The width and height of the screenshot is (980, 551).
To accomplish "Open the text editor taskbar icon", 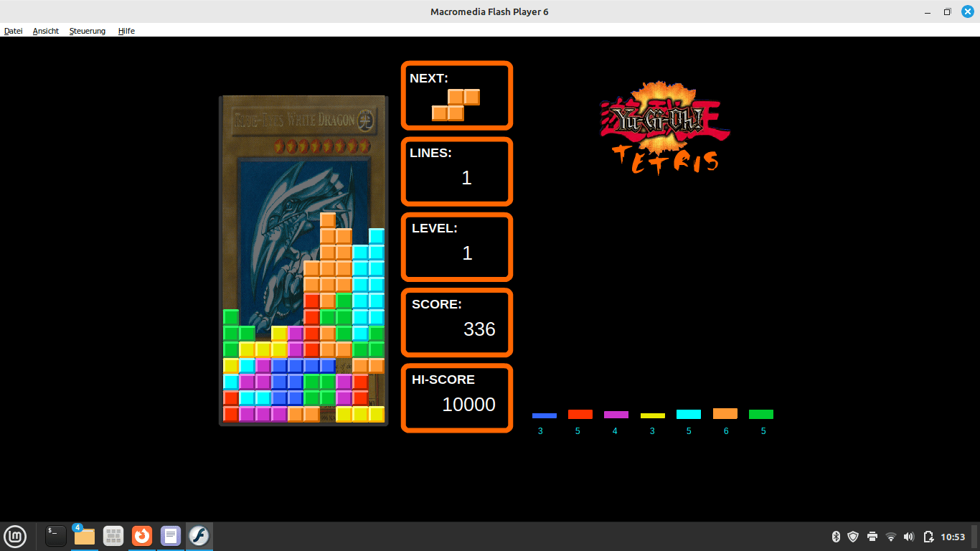I will 171,536.
